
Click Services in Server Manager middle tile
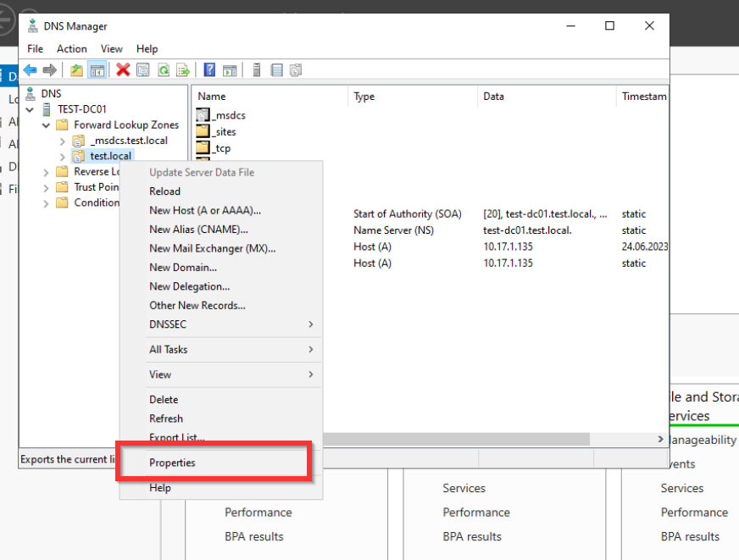coord(464,488)
